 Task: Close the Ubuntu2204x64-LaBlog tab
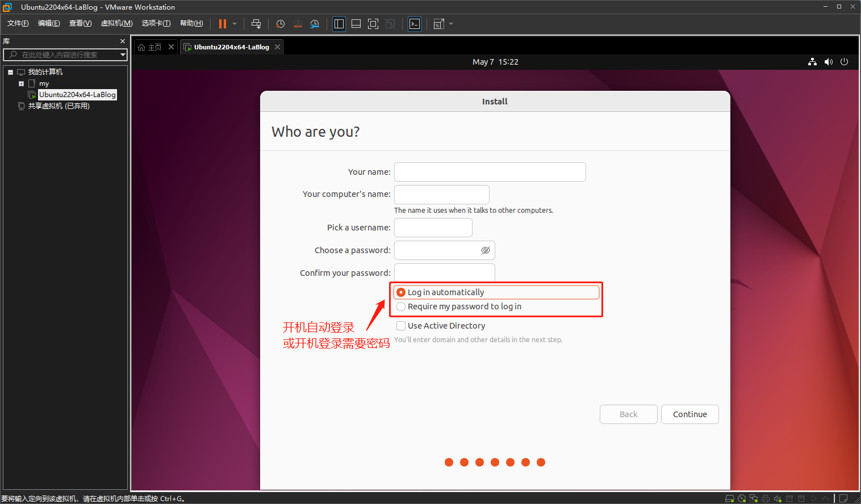(277, 47)
